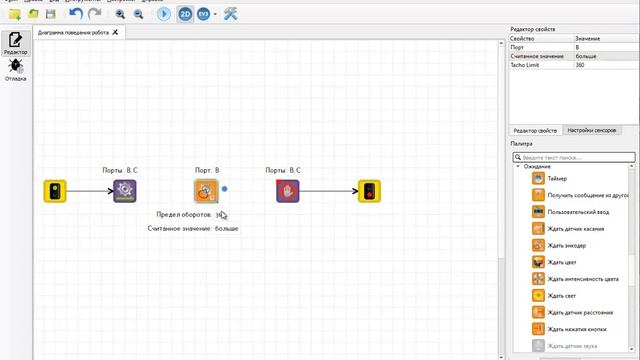This screenshot has width=640, height=360.
Task: Click the Значение column header
Action: point(605,38)
